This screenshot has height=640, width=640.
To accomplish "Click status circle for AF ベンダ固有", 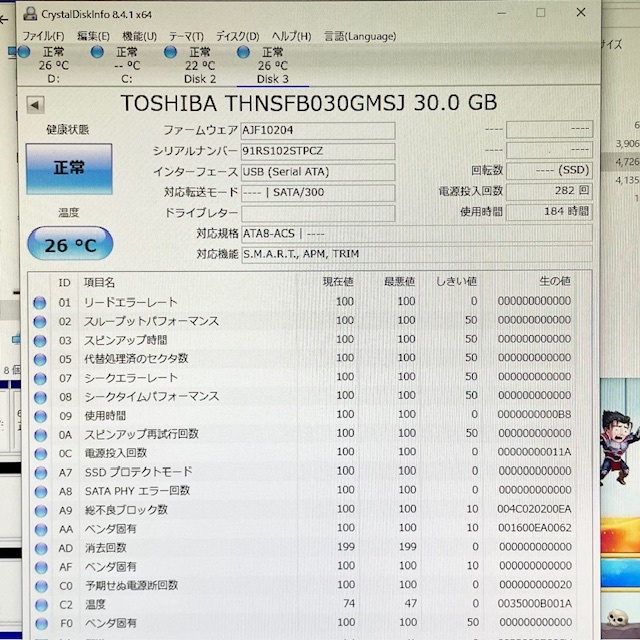I will click(41, 567).
